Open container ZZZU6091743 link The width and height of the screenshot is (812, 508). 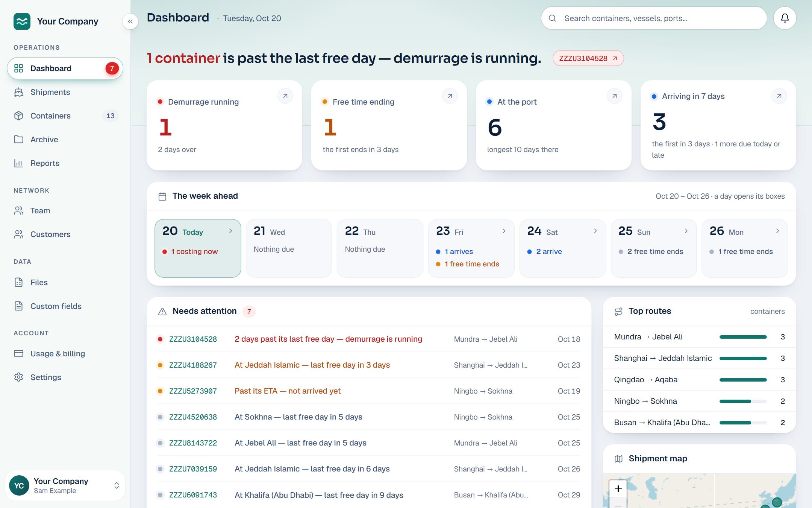point(193,495)
